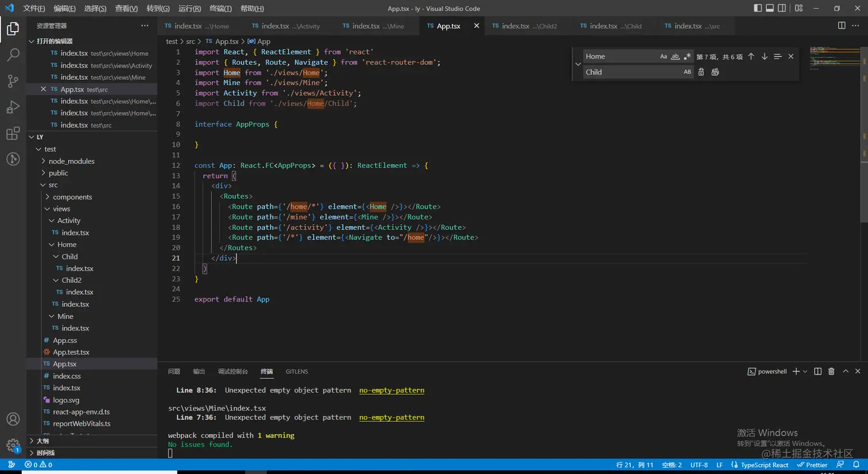868x474 pixels.
Task: Kill terminal with the trash icon
Action: click(831, 372)
